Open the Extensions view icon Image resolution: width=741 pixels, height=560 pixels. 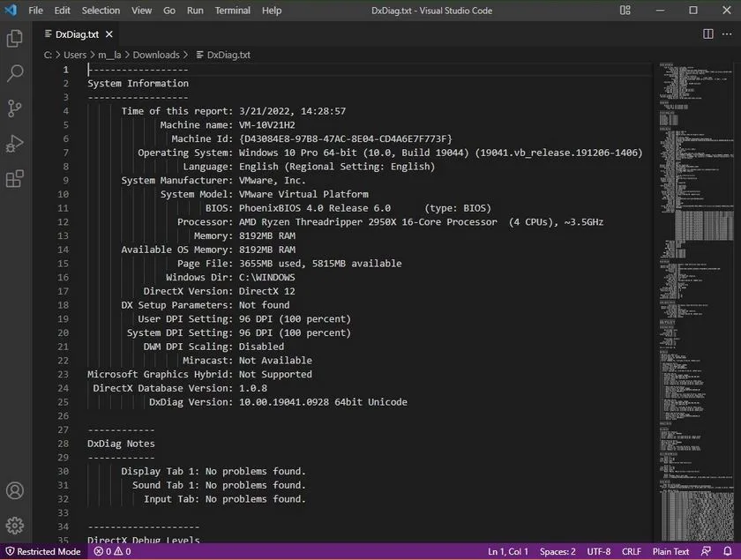[x=15, y=179]
